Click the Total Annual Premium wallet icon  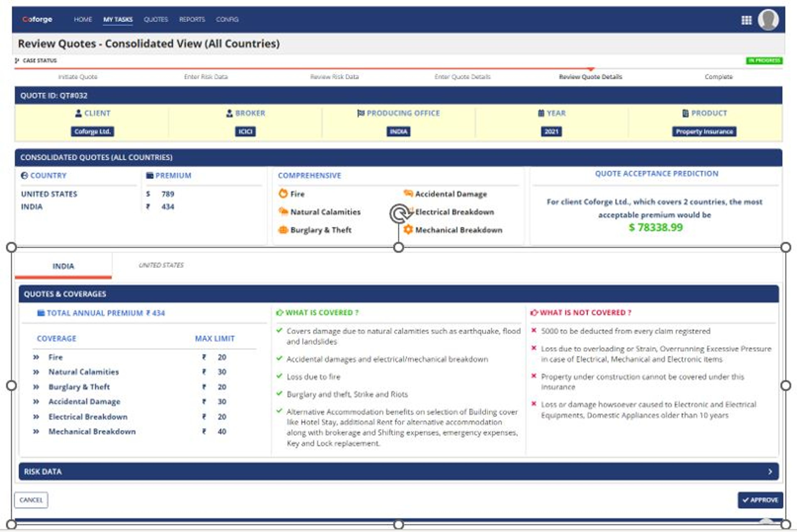click(41, 313)
